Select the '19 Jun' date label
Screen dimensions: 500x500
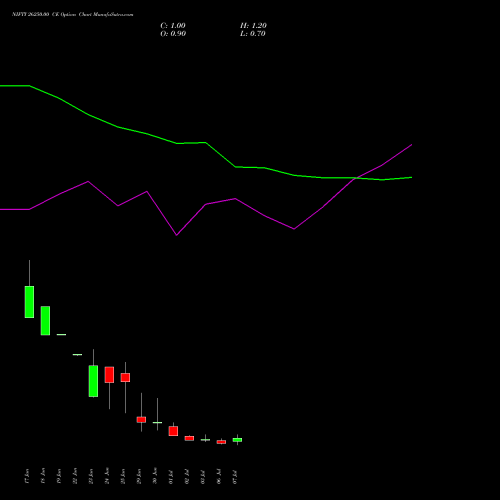(x=59, y=476)
